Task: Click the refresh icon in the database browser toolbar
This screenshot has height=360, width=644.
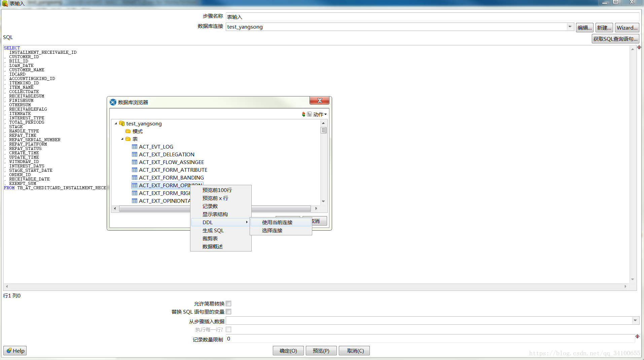Action: click(x=303, y=114)
